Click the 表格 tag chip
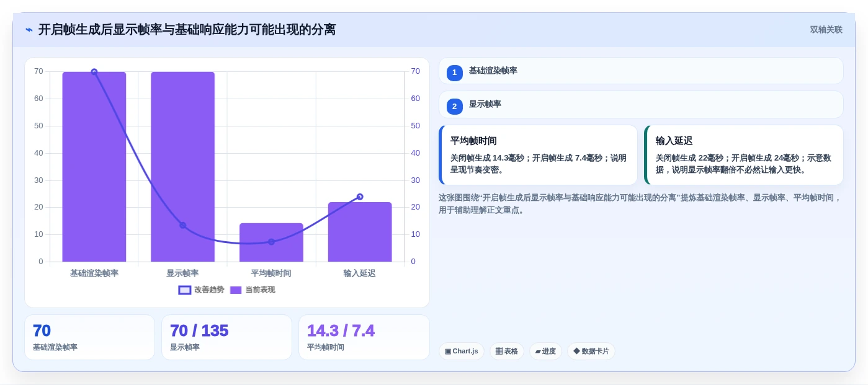The width and height of the screenshot is (868, 385). pyautogui.click(x=507, y=351)
